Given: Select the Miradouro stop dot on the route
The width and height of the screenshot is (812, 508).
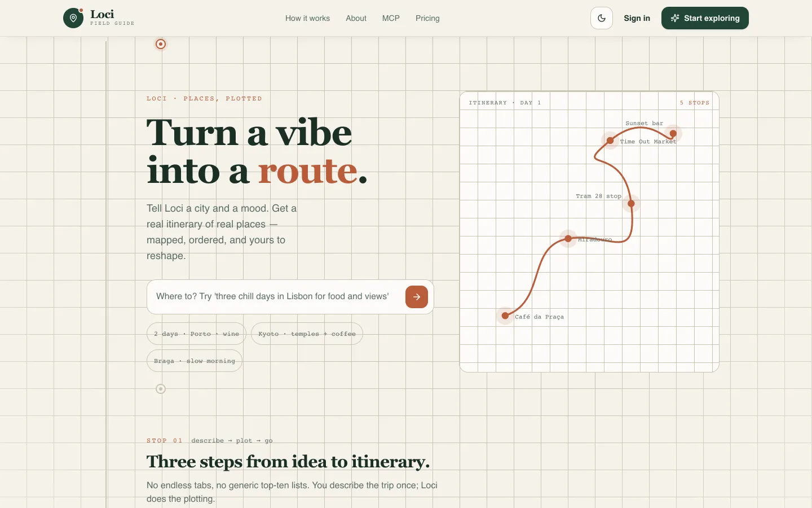Looking at the screenshot, I should click(x=568, y=239).
